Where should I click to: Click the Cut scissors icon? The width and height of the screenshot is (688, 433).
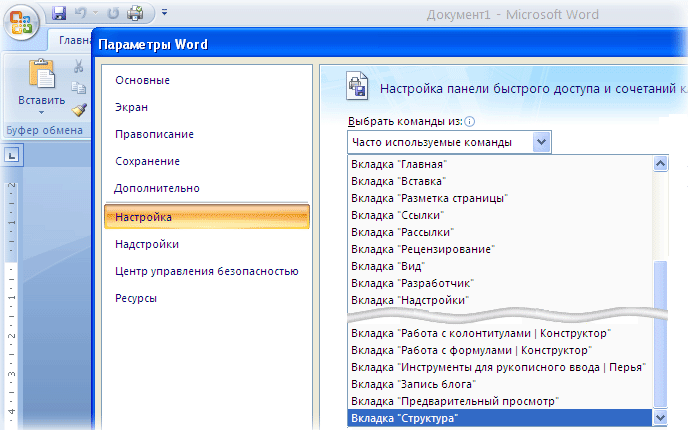(x=79, y=66)
